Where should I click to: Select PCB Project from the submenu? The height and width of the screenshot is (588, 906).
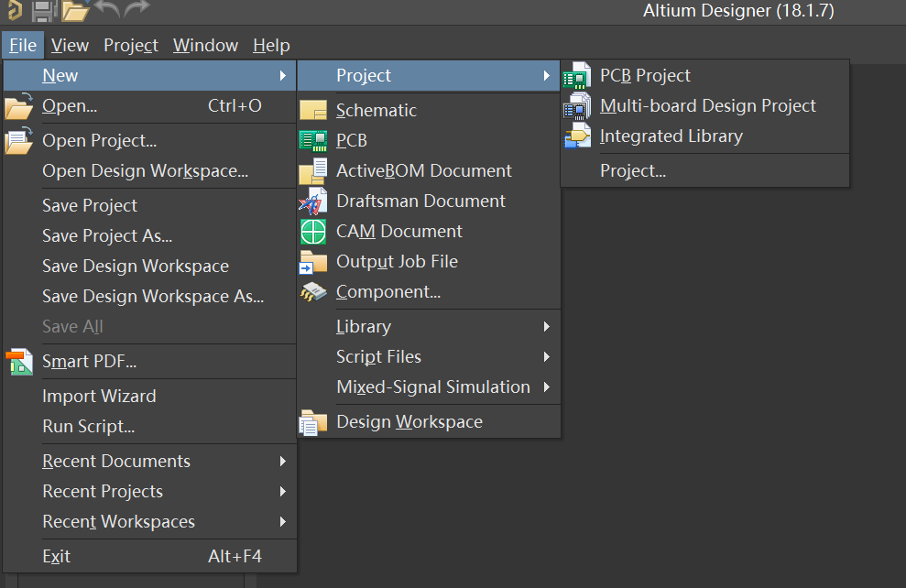(x=705, y=76)
